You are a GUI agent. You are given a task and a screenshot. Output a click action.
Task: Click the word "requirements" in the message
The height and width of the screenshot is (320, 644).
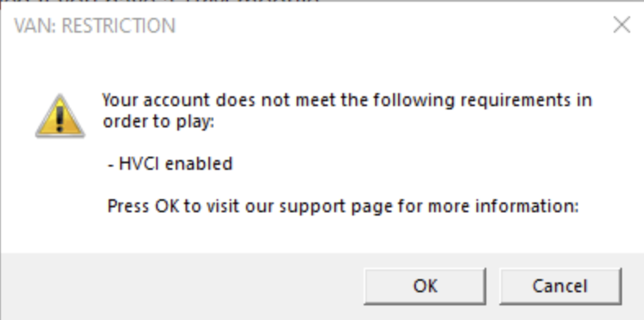(x=515, y=100)
